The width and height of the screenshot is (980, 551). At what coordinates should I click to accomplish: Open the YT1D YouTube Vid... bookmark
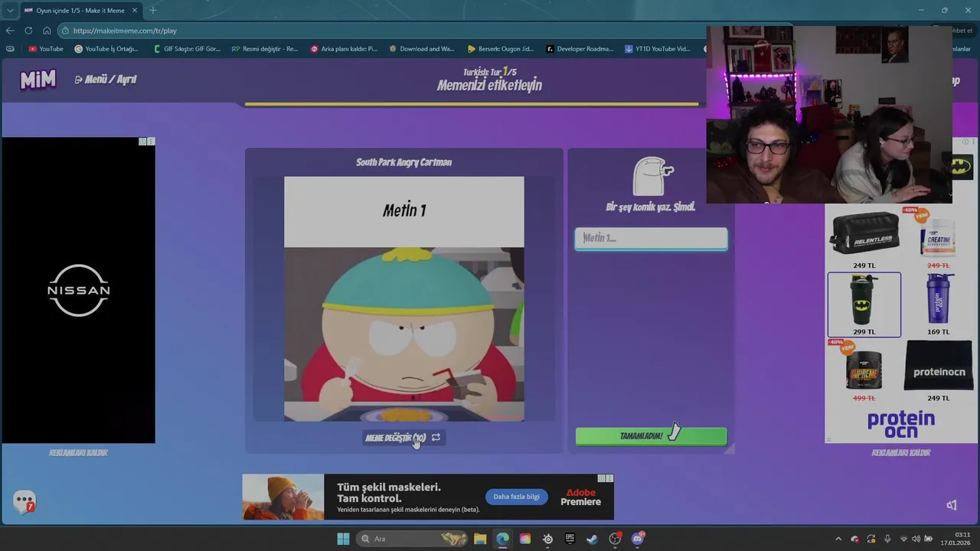658,49
